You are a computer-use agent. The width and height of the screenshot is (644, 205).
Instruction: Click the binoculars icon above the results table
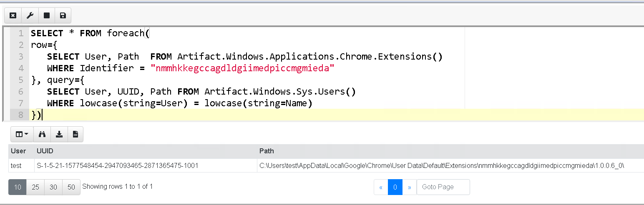(42, 134)
